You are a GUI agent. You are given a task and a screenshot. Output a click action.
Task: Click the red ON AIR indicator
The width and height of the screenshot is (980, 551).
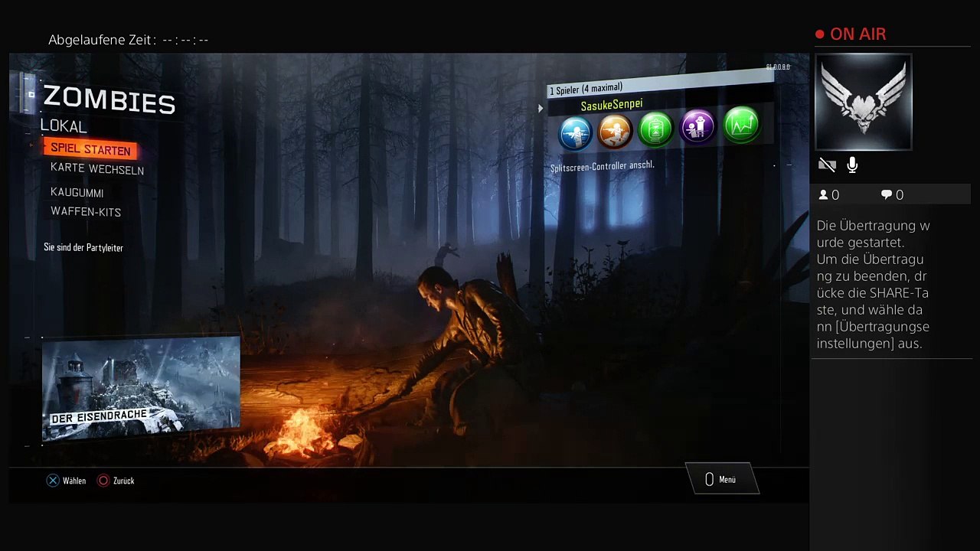coord(851,34)
